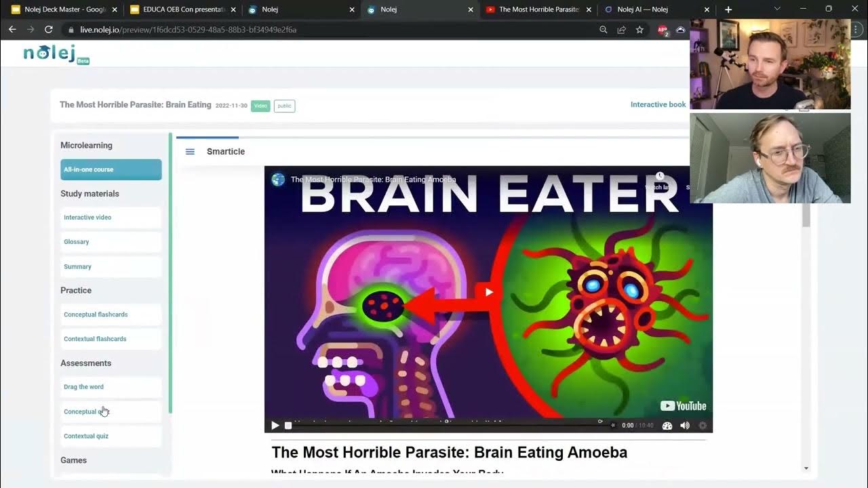Open a new browser tab

click(728, 9)
